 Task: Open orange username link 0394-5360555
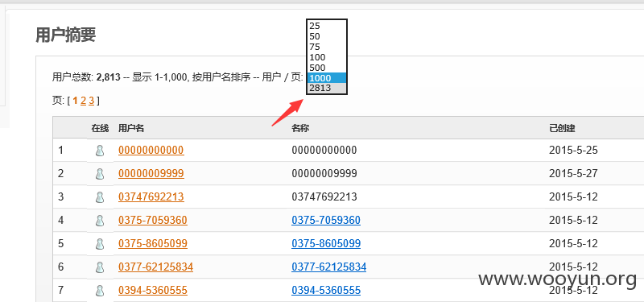[153, 291]
